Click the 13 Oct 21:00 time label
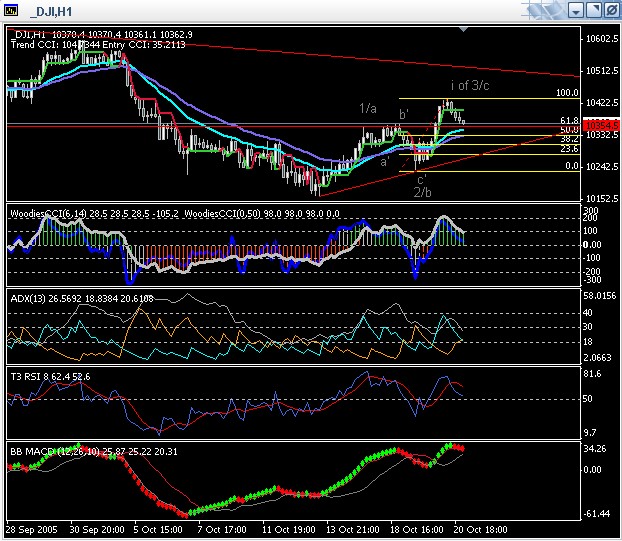Viewport: 622px width, 541px height. (x=353, y=529)
